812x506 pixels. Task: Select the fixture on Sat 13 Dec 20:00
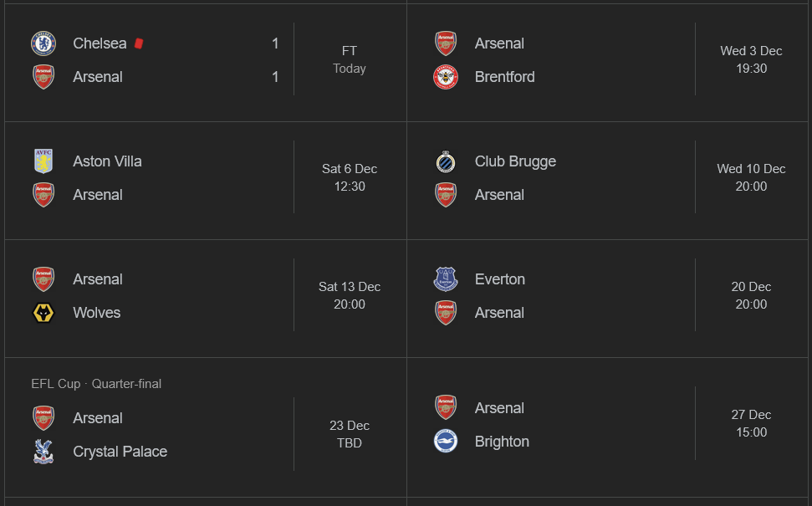[x=350, y=295]
